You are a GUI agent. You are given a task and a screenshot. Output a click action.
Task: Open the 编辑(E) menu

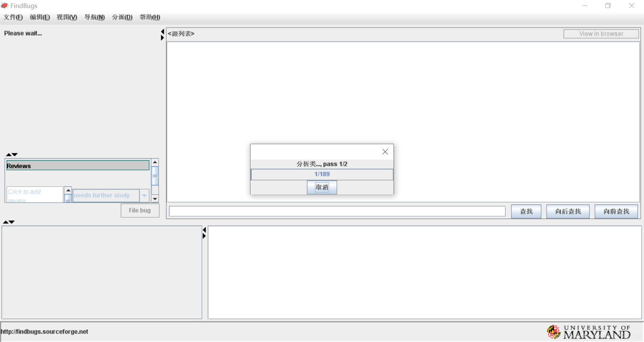pyautogui.click(x=40, y=17)
